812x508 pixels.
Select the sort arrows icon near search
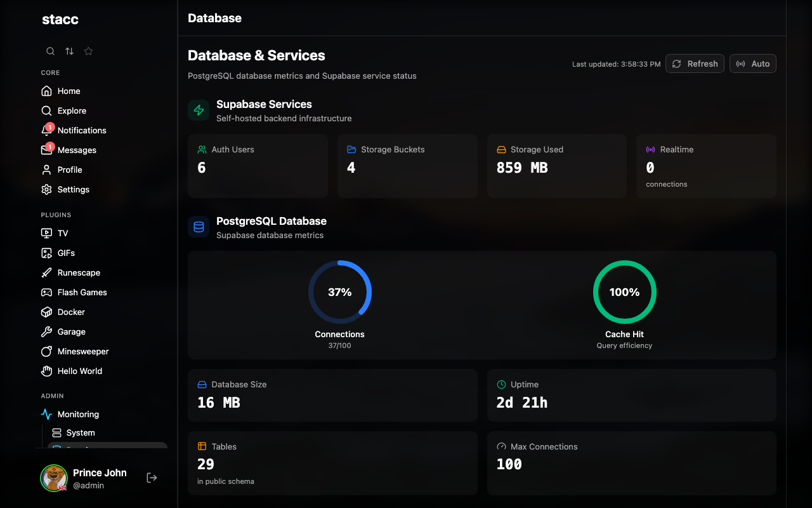point(69,51)
